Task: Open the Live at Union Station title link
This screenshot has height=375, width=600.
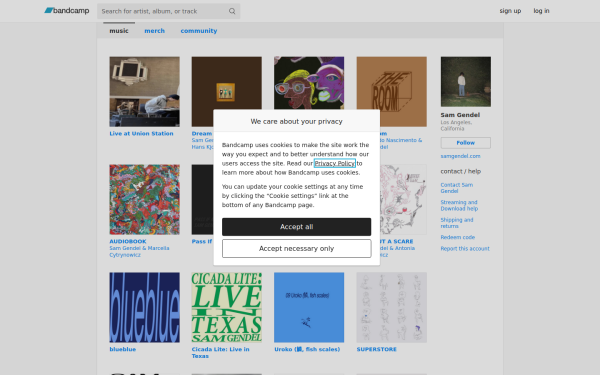Action: [141, 134]
